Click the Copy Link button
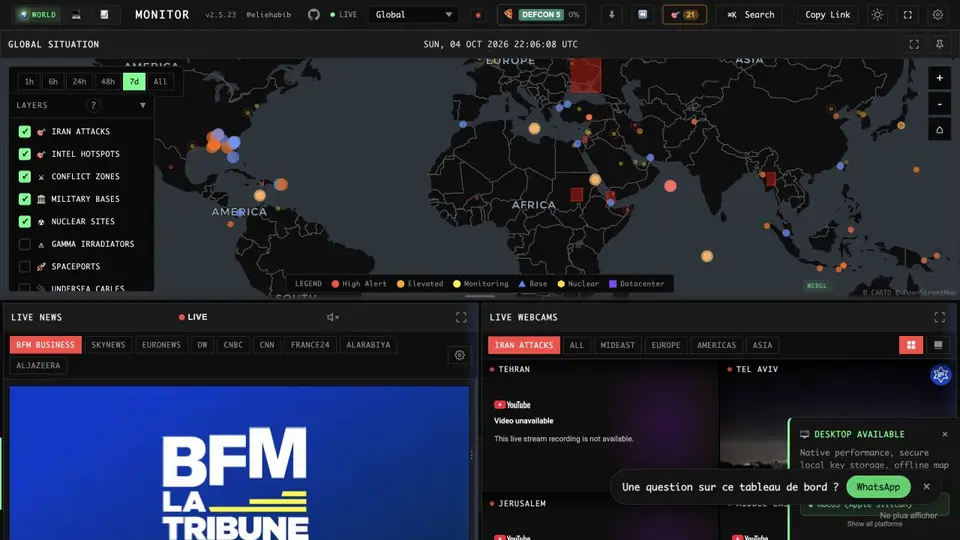The image size is (960, 540). 827,15
